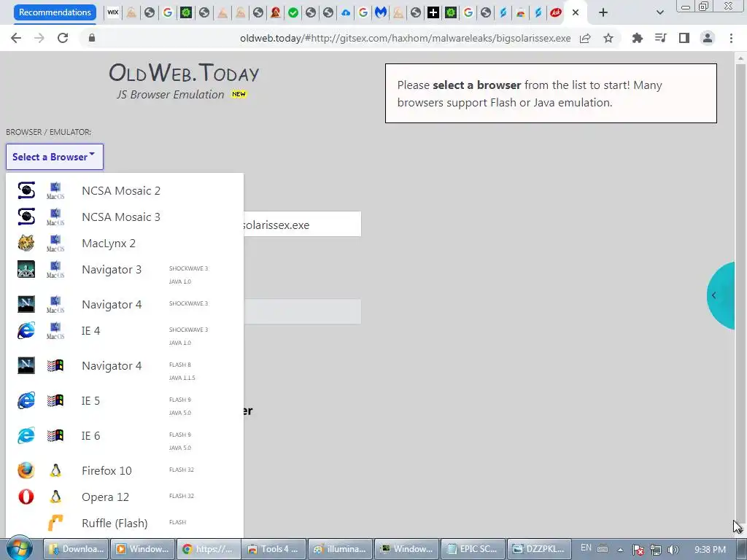The width and height of the screenshot is (747, 560).
Task: Click the IE 6 logo icon
Action: pos(26,435)
